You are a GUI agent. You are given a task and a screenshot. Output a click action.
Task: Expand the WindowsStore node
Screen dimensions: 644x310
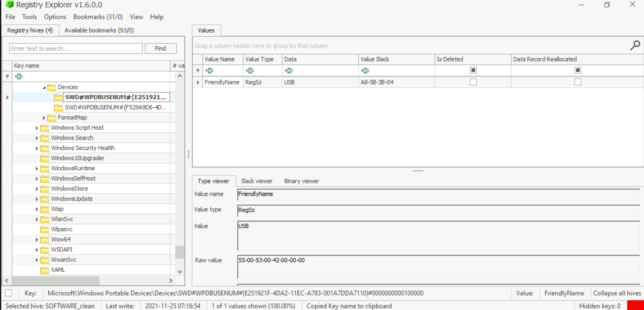coord(37,189)
